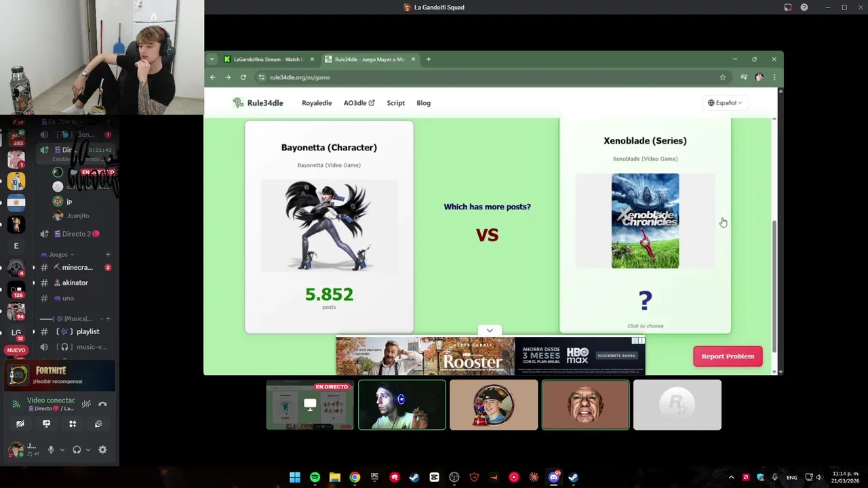Image resolution: width=868 pixels, height=488 pixels.
Task: Go forward in the browser
Action: tap(228, 77)
